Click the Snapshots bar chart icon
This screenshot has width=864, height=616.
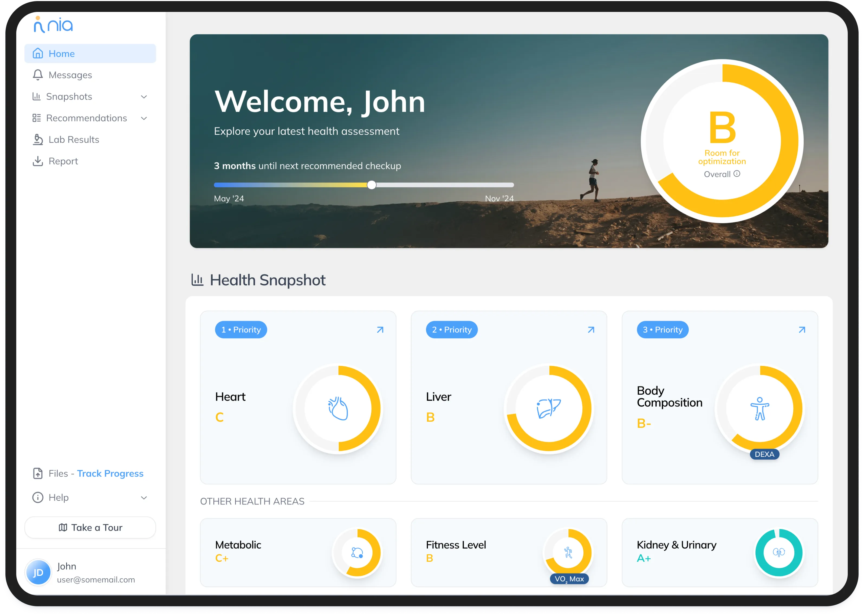(37, 96)
